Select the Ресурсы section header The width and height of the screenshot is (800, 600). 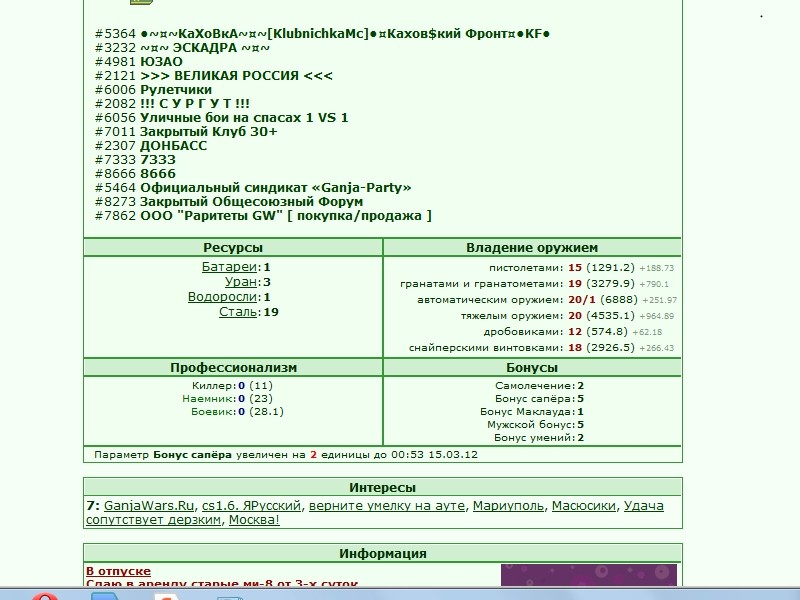click(233, 248)
